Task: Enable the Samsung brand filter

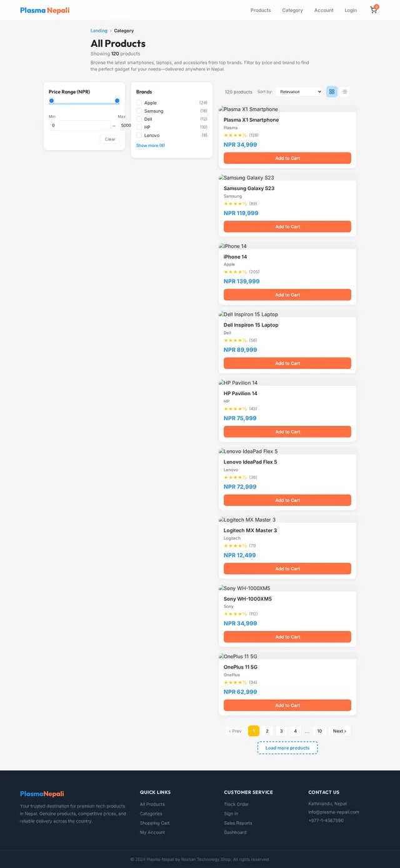Action: coord(139,111)
